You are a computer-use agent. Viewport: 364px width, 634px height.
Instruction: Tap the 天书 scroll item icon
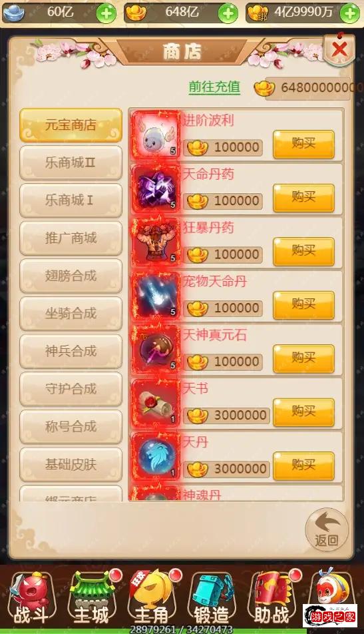[156, 402]
